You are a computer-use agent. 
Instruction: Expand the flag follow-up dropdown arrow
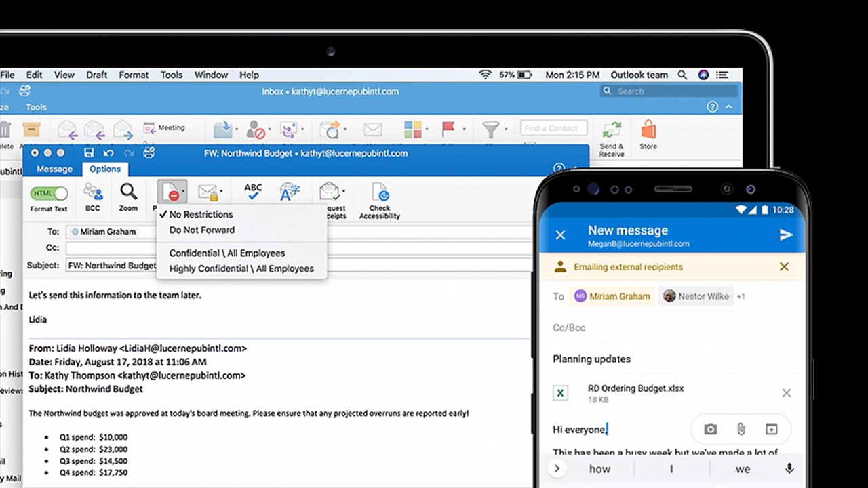464,129
